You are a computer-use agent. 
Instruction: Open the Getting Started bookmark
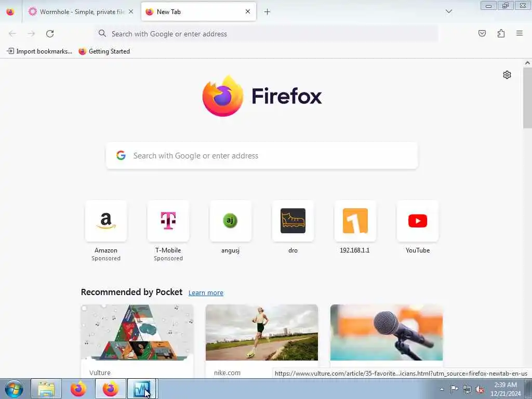coord(104,51)
